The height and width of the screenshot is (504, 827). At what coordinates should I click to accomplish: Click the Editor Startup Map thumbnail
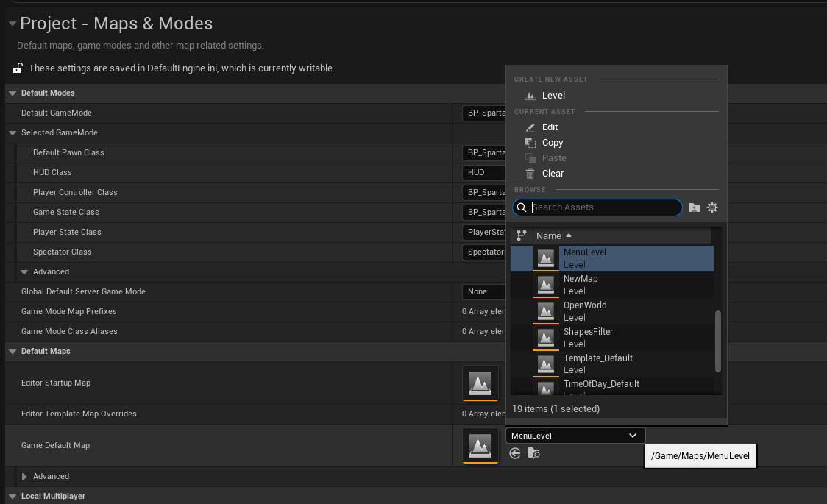tap(480, 383)
